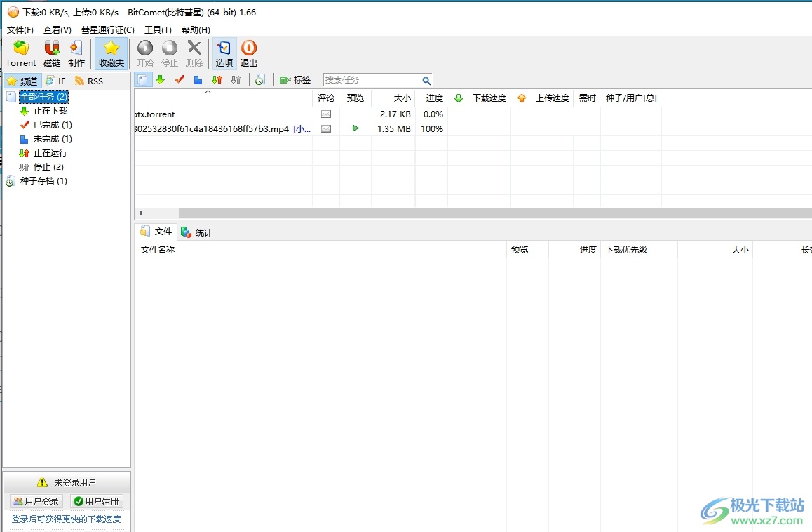Switch to the 统计 detail tab

[197, 233]
